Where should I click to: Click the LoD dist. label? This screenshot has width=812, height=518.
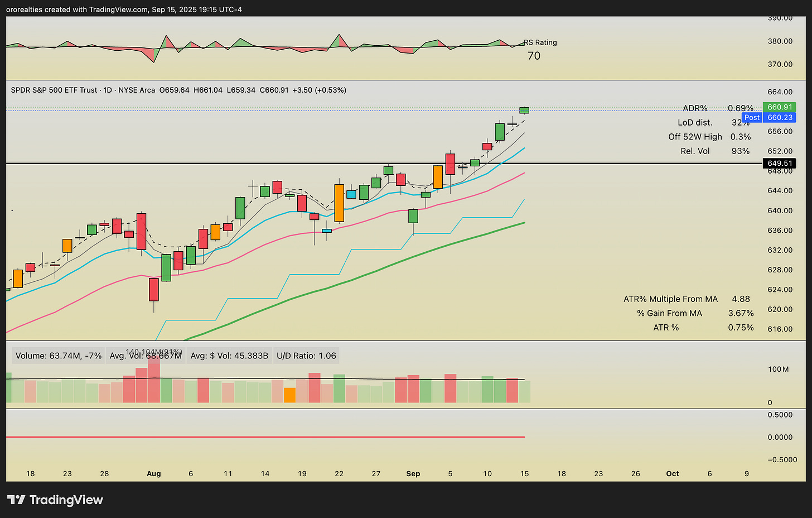click(695, 122)
